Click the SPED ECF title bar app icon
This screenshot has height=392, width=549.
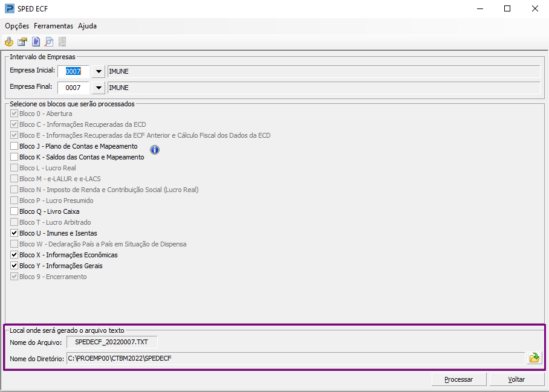pyautogui.click(x=10, y=8)
